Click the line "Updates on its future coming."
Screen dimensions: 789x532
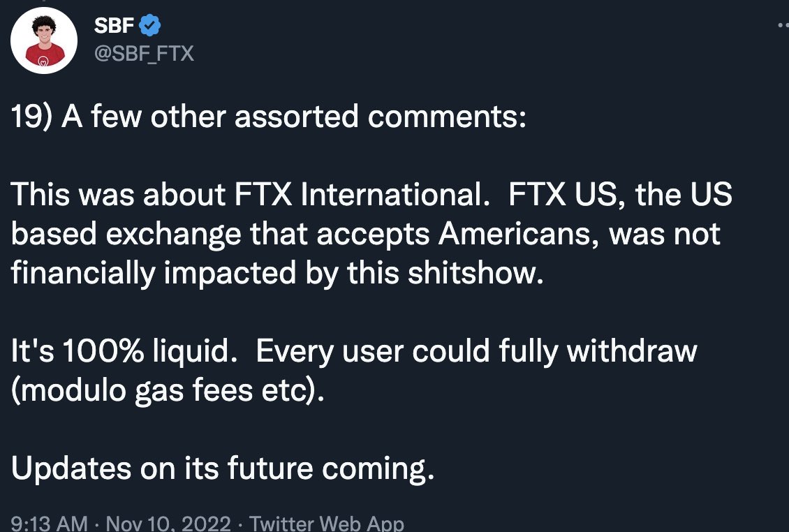click(x=223, y=470)
